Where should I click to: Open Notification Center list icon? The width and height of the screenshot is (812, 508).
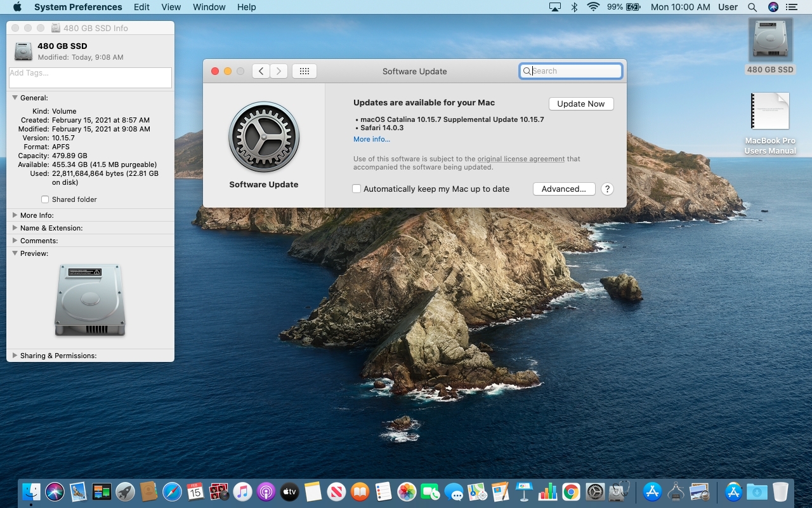tap(791, 7)
